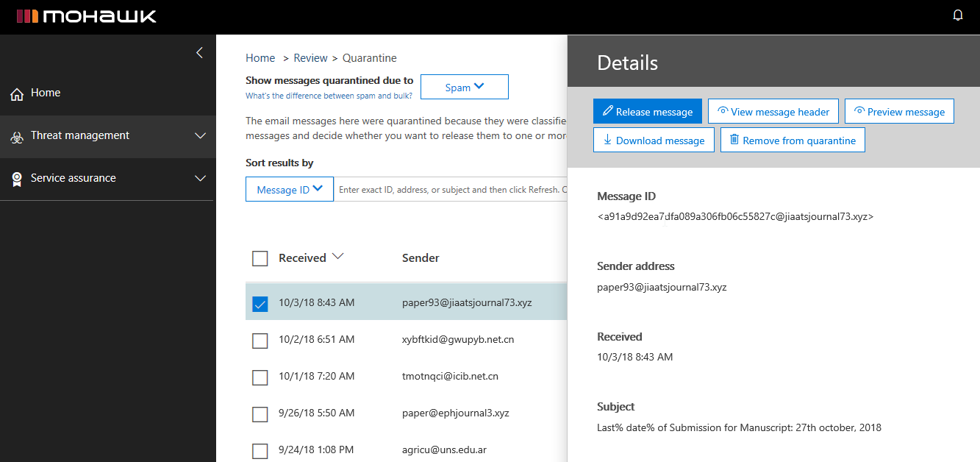Image resolution: width=980 pixels, height=462 pixels.
Task: Click the Mohawk logo
Action: click(87, 16)
